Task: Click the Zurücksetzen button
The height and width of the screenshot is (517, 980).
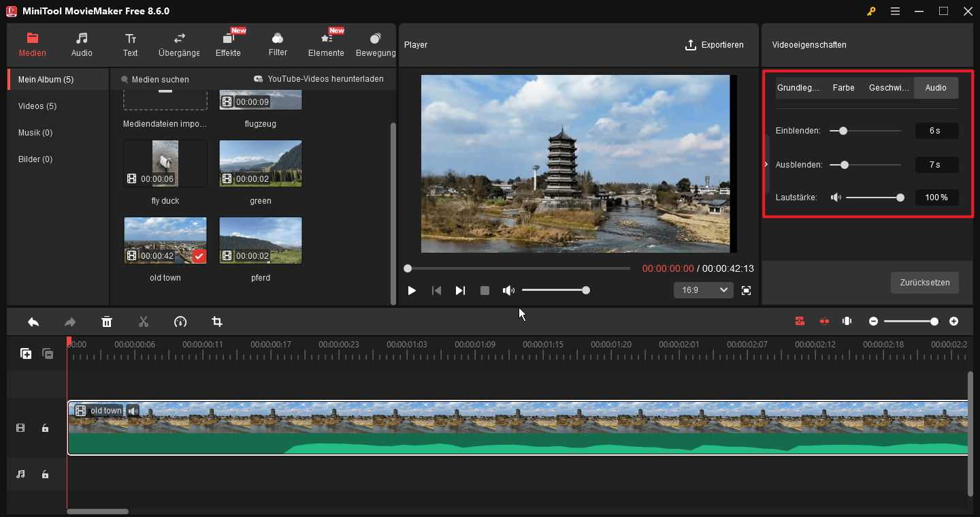Action: point(924,283)
